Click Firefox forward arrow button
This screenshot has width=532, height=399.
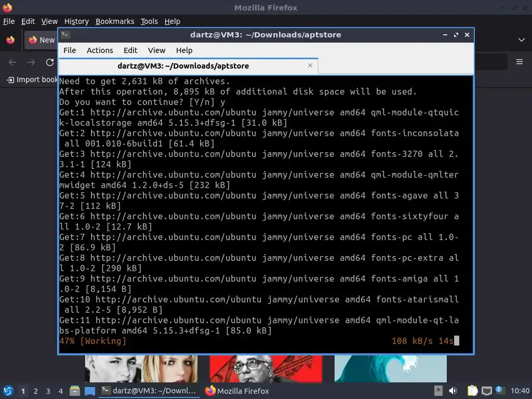[31, 62]
